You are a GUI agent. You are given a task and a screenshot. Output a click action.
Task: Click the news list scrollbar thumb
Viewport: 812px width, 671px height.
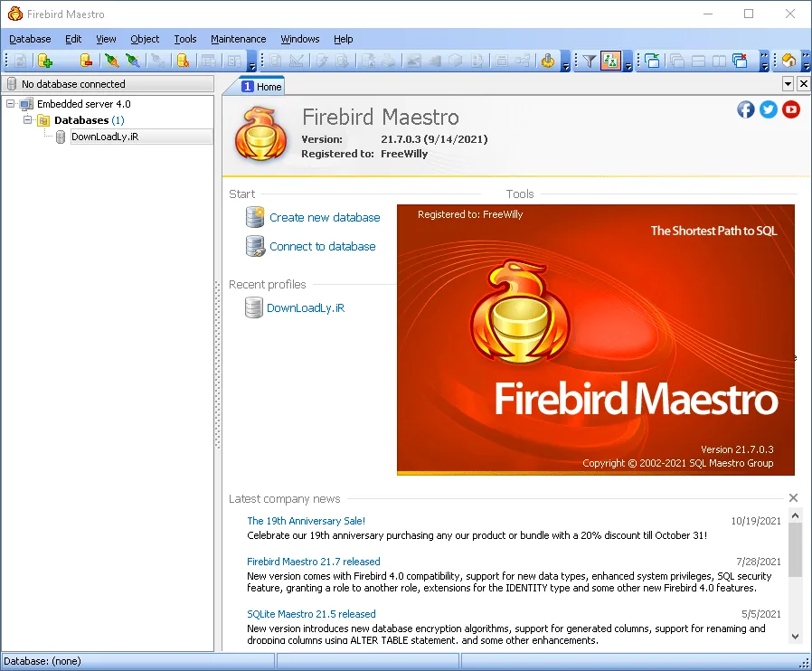[x=795, y=549]
